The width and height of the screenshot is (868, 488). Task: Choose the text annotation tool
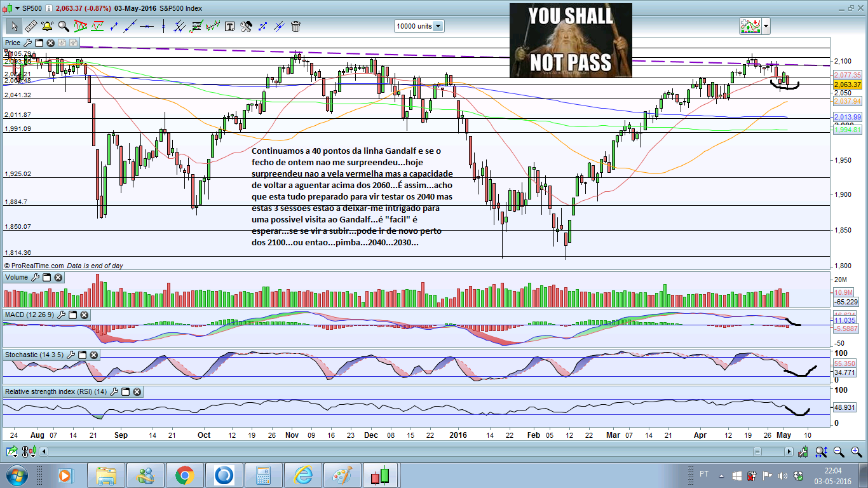coord(229,26)
